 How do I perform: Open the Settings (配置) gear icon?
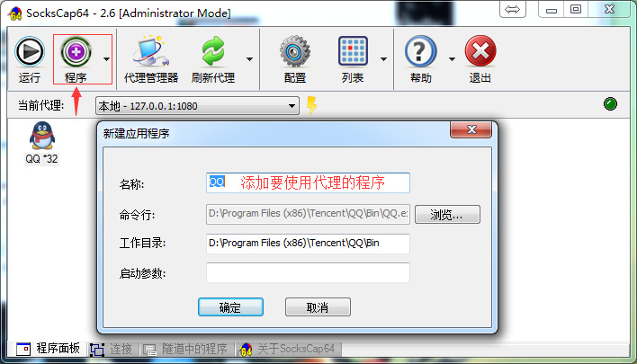click(295, 51)
